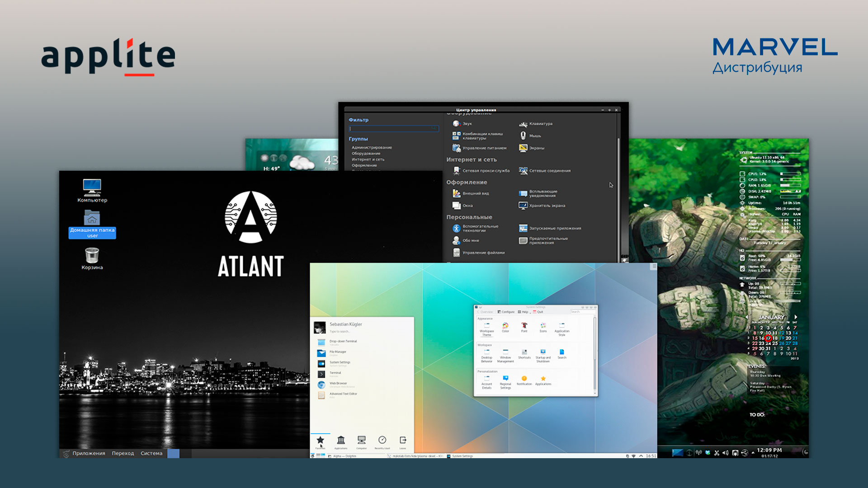Image resolution: width=868 pixels, height=488 pixels.
Task: Open the Система menu in Atlant panel
Action: click(151, 453)
